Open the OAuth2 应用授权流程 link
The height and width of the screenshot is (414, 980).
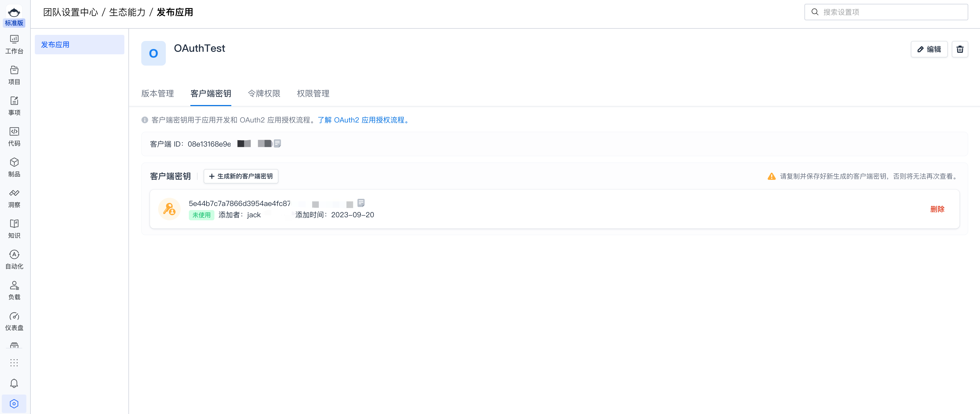[x=363, y=120]
